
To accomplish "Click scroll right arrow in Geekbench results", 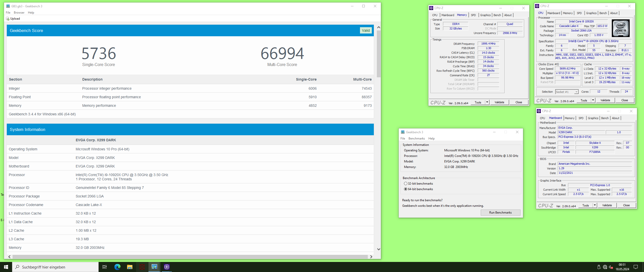I will [371, 257].
